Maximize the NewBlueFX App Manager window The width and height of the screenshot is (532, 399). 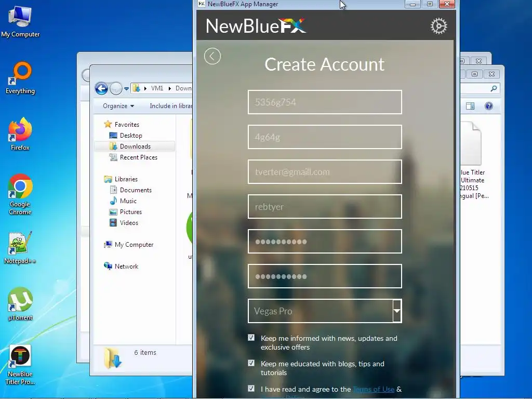click(x=430, y=4)
